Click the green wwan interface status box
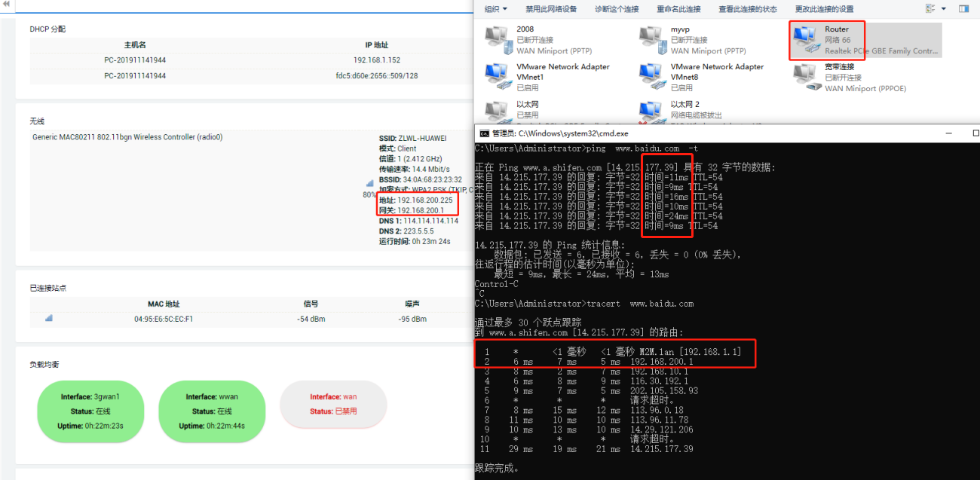The width and height of the screenshot is (980, 480). [212, 411]
